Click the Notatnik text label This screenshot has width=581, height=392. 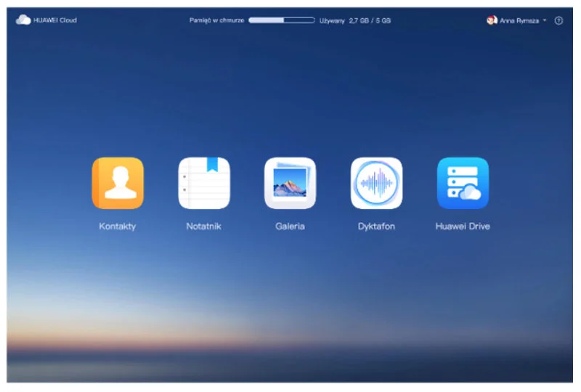tap(204, 226)
